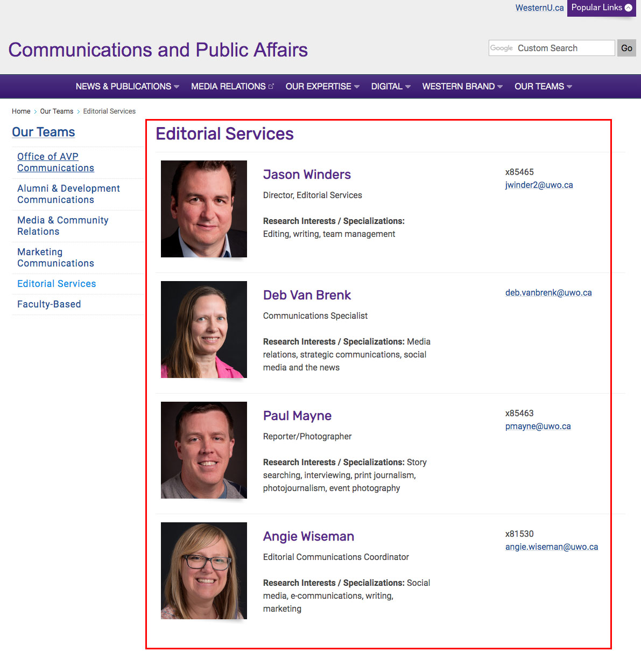The width and height of the screenshot is (641, 672).
Task: Email angie.wiseman@uwo.ca
Action: click(x=552, y=547)
